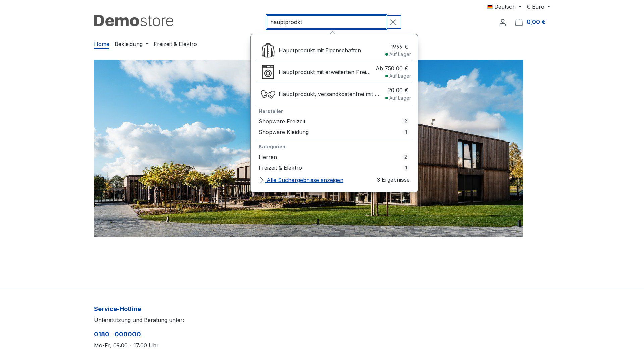The width and height of the screenshot is (644, 362).
Task: Click the 19,99 € price text
Action: coord(399,47)
